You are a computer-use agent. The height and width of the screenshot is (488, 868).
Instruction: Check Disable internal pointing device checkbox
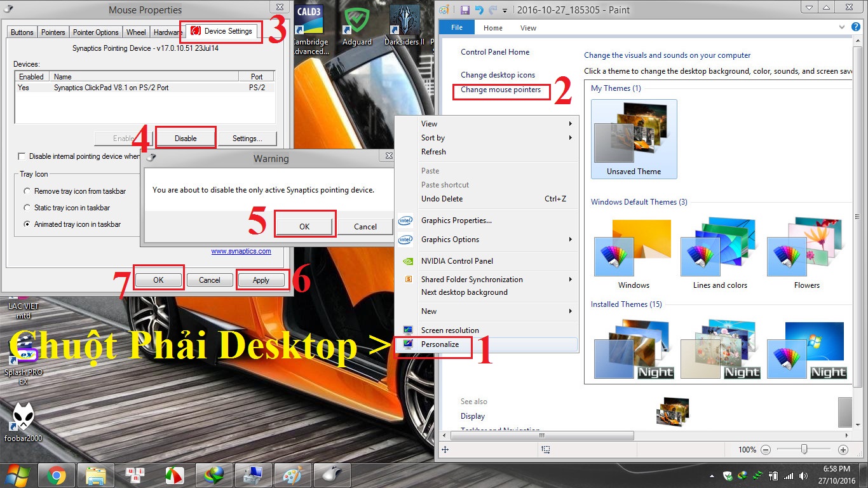click(x=22, y=156)
